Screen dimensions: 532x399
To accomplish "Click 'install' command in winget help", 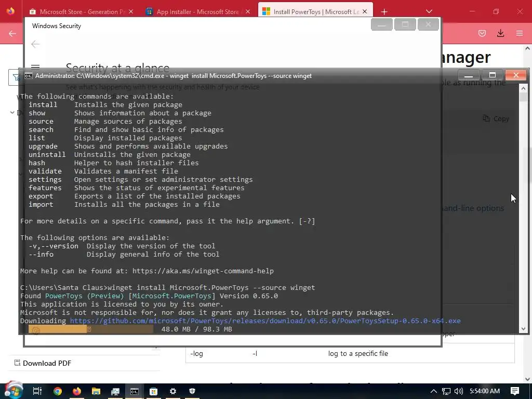I will [43, 104].
